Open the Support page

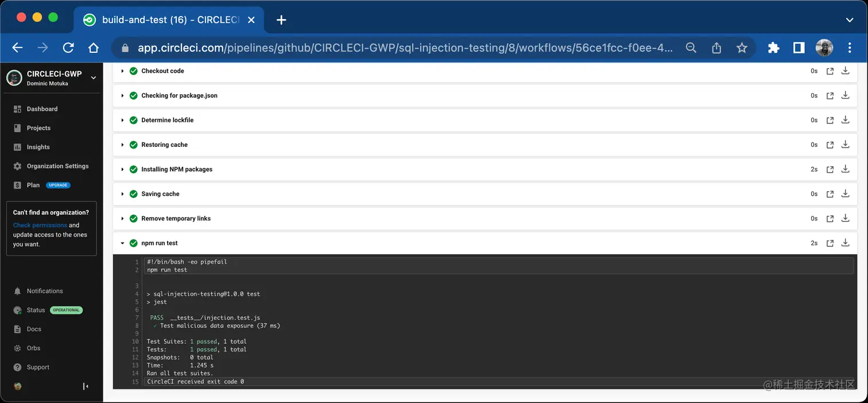pyautogui.click(x=38, y=367)
